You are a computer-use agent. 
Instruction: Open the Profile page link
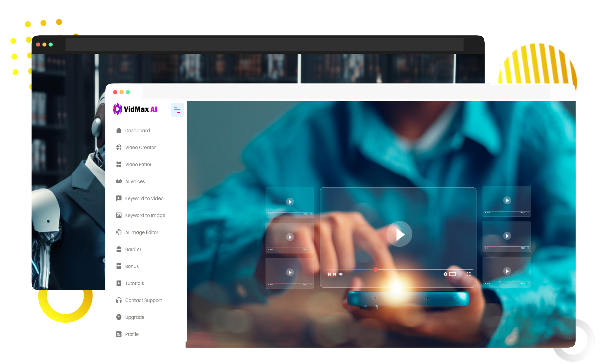click(132, 334)
